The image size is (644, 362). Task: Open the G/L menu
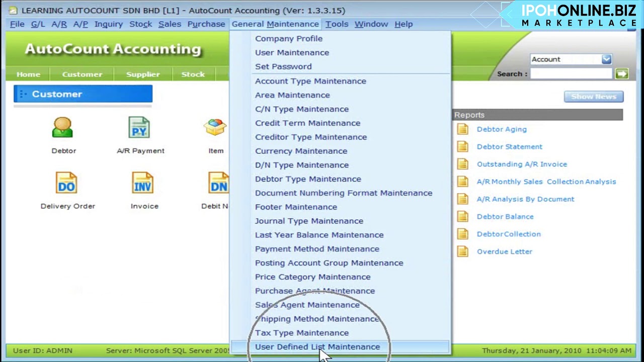point(38,24)
